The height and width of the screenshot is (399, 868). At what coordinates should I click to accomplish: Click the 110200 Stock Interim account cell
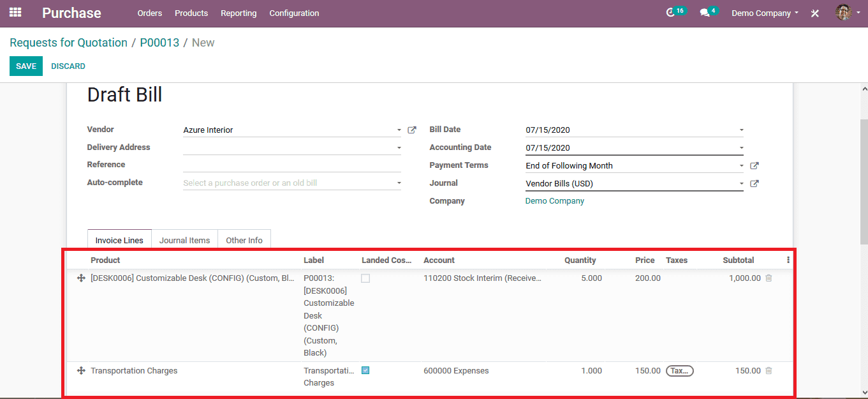[483, 278]
